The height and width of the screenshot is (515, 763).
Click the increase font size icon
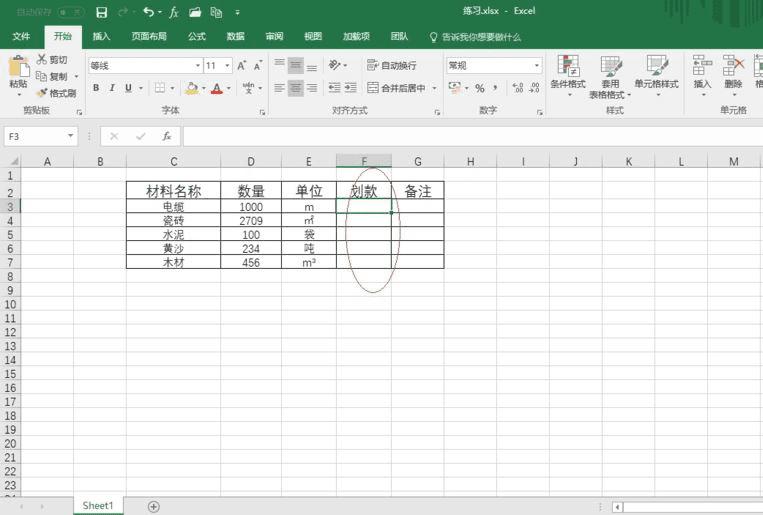[241, 65]
